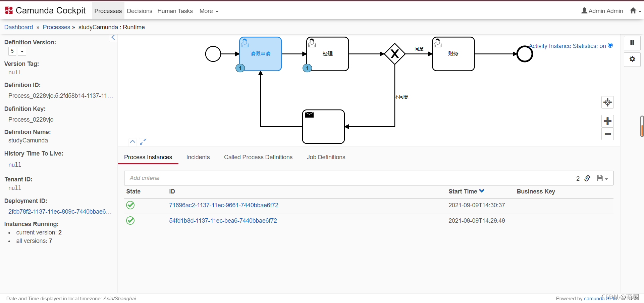Reset diagram viewport with the crosshair icon

coord(607,102)
